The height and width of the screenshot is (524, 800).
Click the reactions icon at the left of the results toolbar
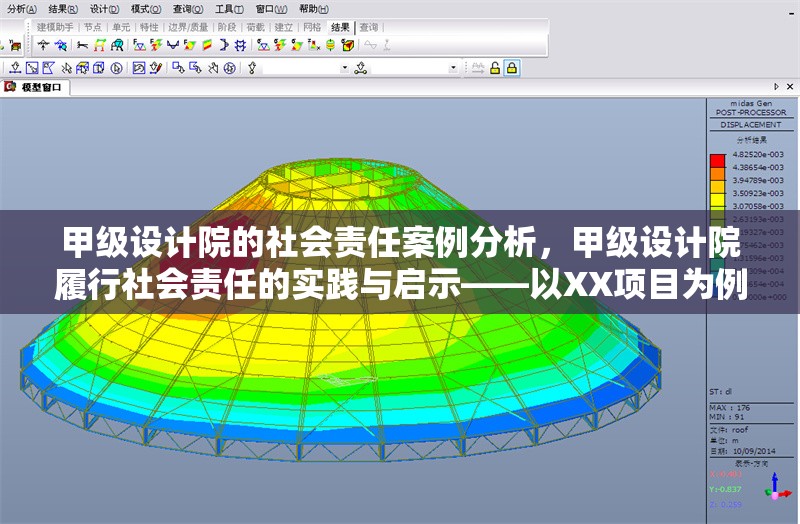tap(44, 45)
